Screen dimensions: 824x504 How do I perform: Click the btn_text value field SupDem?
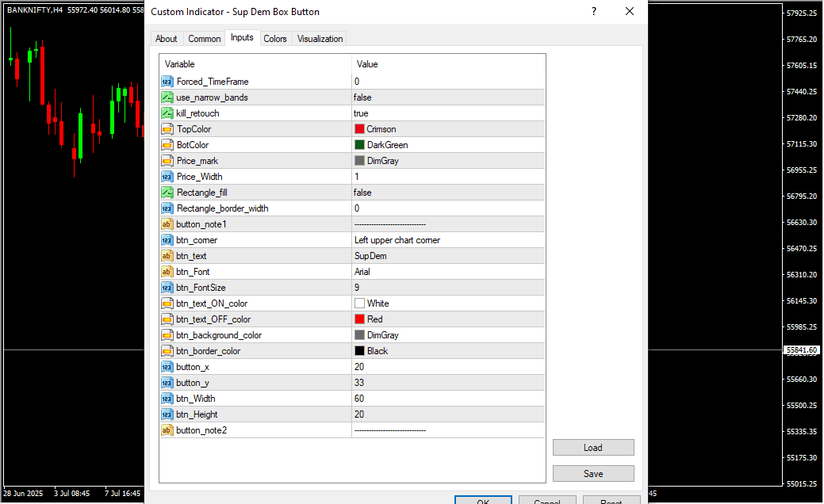[448, 256]
